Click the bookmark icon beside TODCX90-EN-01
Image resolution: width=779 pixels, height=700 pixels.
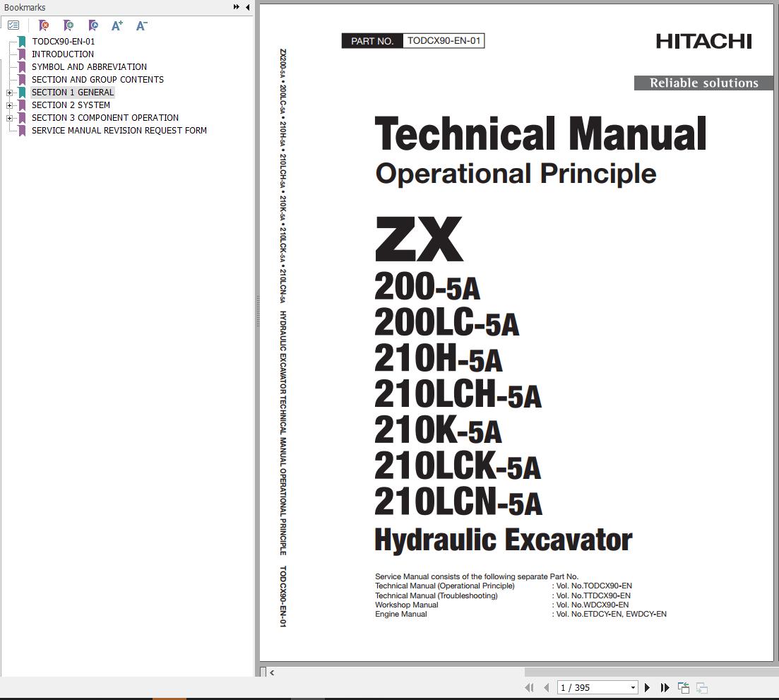[x=22, y=41]
